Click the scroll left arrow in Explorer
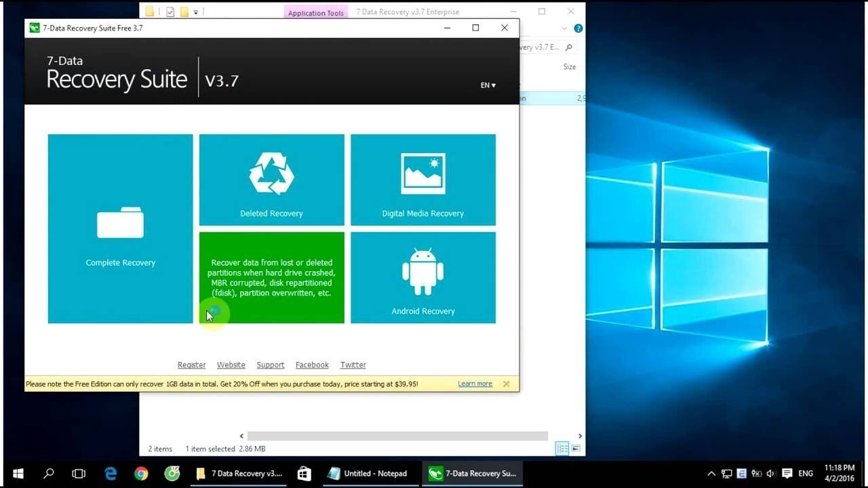 pos(241,436)
